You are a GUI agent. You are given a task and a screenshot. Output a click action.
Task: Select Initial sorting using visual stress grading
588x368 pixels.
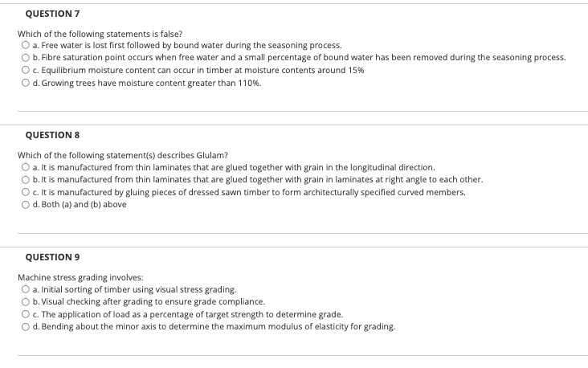pos(25,289)
